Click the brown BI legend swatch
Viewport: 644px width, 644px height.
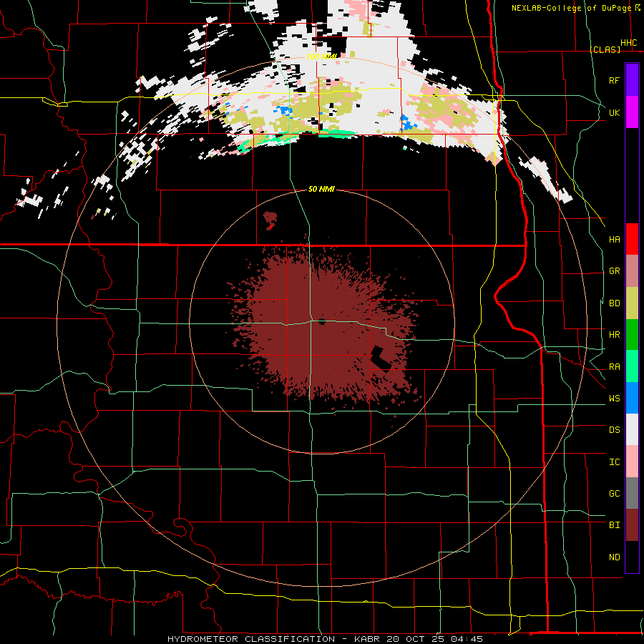(632, 525)
